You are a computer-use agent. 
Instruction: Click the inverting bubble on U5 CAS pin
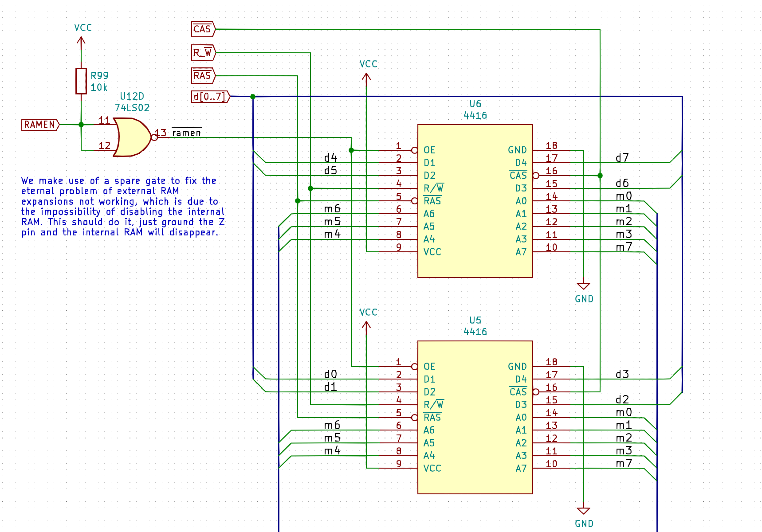click(536, 392)
